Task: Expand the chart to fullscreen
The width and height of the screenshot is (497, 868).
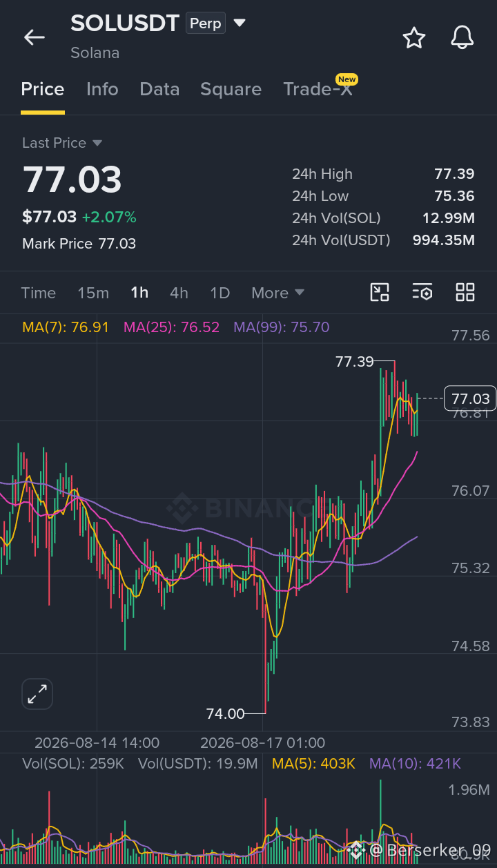Action: (37, 694)
